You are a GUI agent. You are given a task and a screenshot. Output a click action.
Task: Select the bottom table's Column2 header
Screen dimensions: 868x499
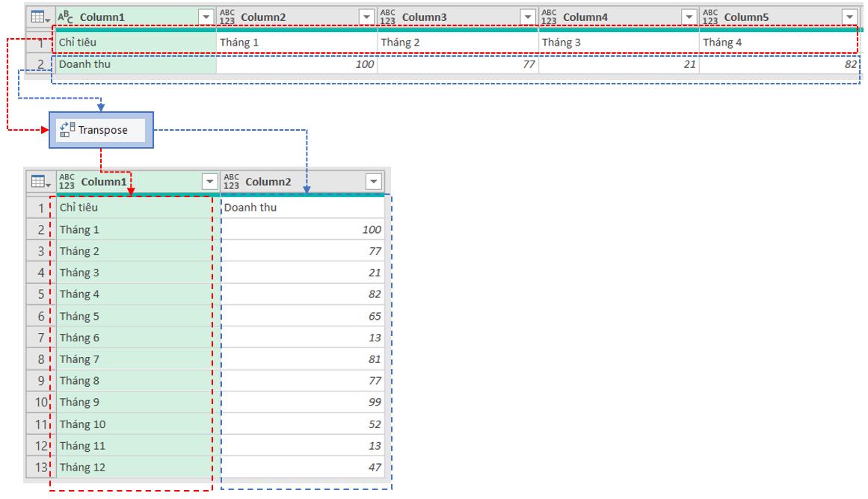tap(302, 182)
